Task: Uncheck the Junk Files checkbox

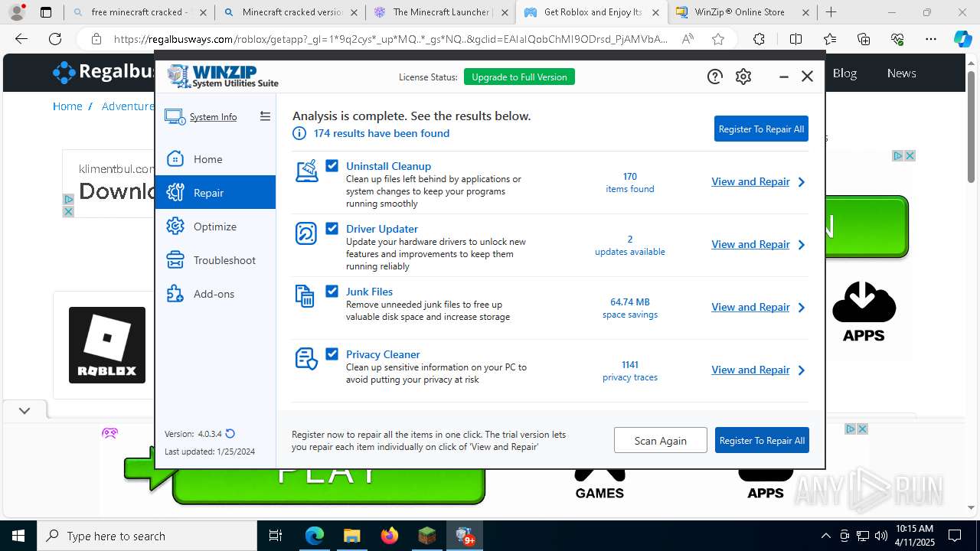Action: pos(332,291)
